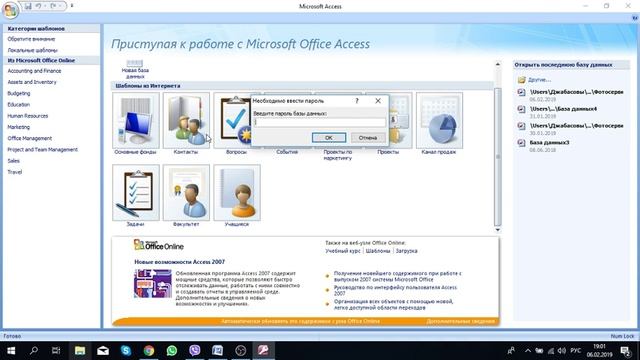Open Mail app from taskbar
640x360 pixels.
[103, 351]
